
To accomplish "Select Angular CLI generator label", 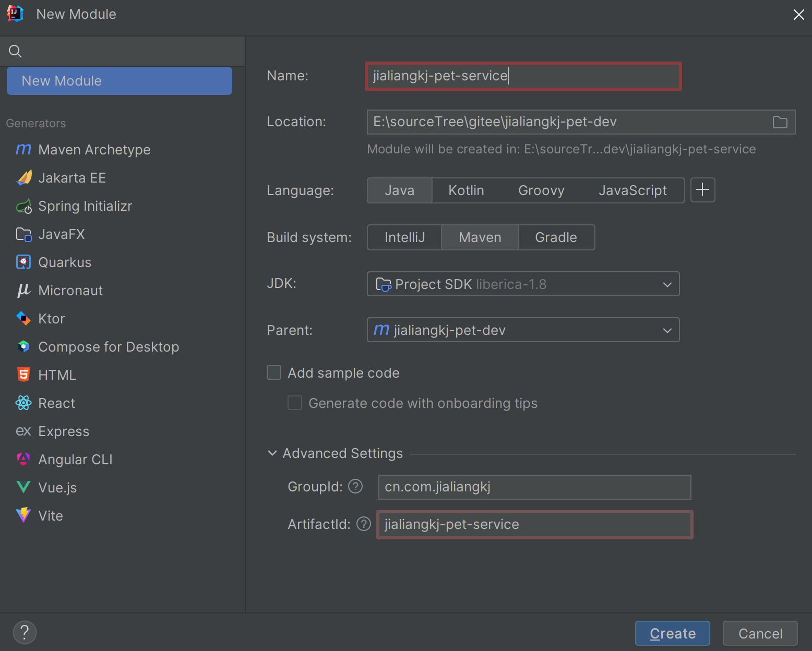I will click(76, 460).
